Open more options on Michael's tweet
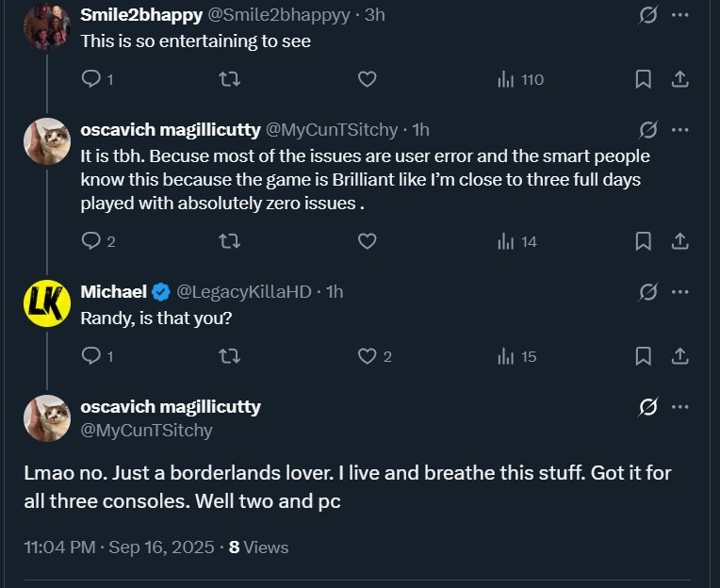This screenshot has height=588, width=720. click(679, 292)
